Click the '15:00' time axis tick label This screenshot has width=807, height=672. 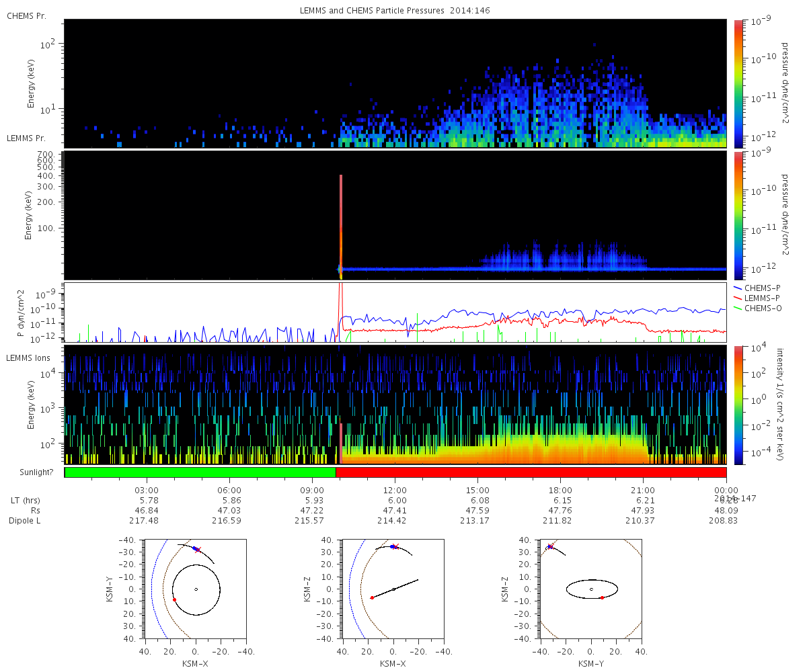point(477,490)
